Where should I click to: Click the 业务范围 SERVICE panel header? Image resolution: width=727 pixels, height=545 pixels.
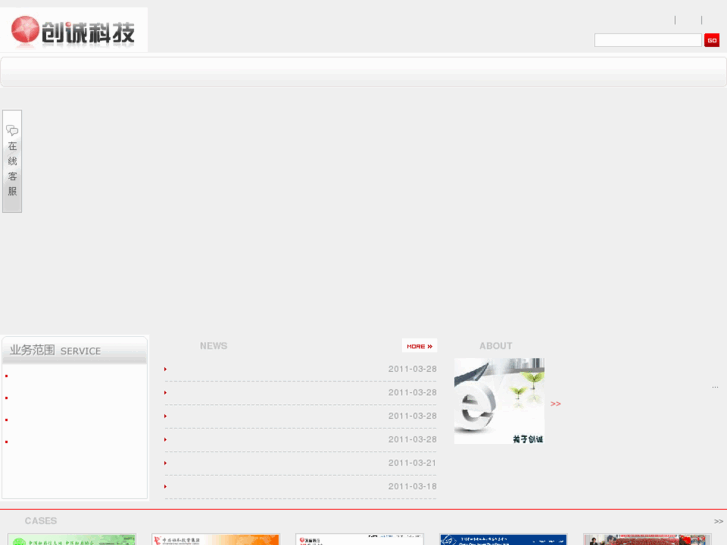(75, 350)
